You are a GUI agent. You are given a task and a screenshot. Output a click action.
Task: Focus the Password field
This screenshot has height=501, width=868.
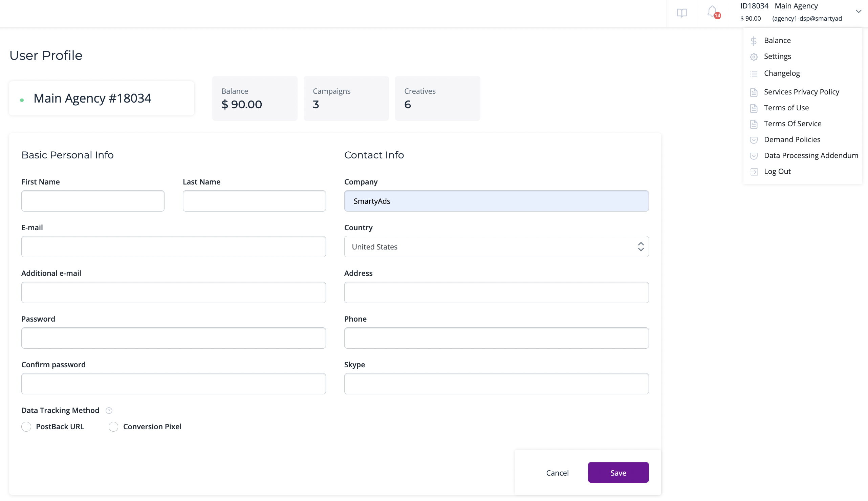click(173, 338)
